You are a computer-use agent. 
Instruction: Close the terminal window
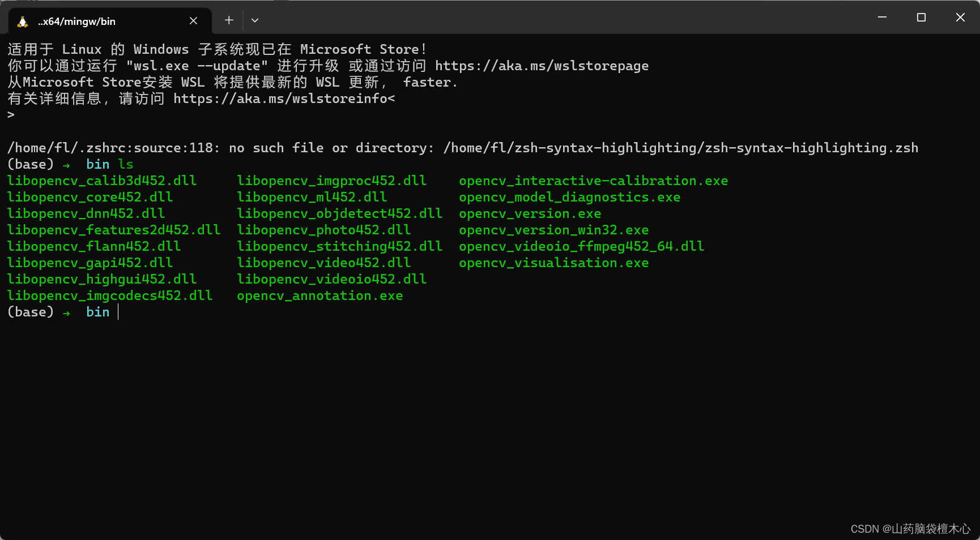tap(960, 18)
